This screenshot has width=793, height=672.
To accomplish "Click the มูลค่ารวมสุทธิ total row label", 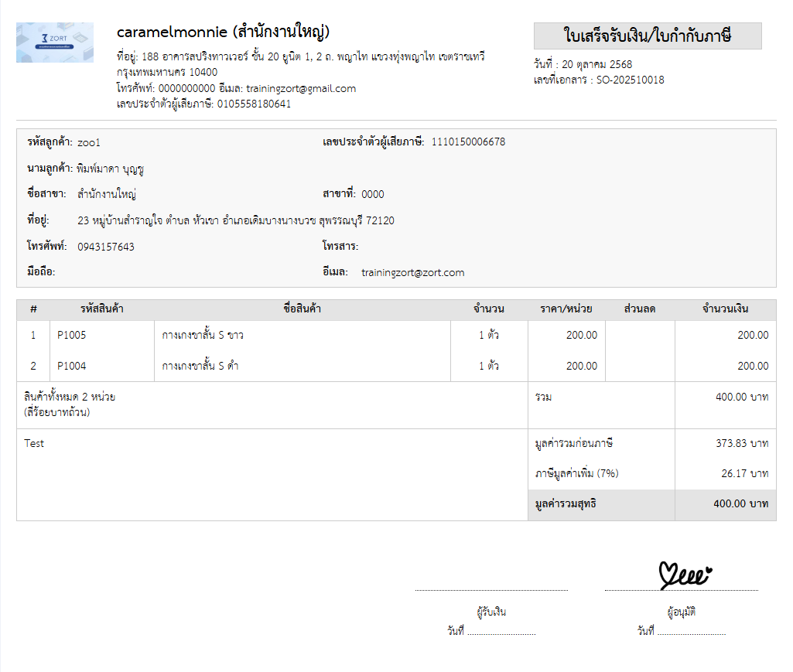I will [566, 504].
